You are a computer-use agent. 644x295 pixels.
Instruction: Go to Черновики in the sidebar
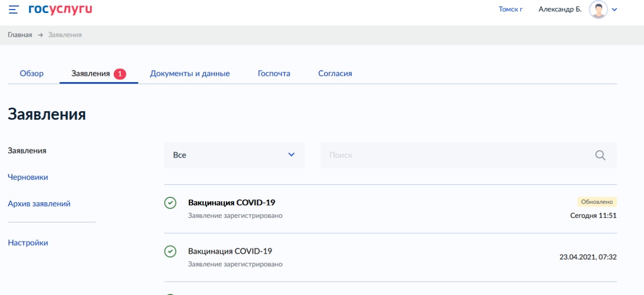click(28, 177)
